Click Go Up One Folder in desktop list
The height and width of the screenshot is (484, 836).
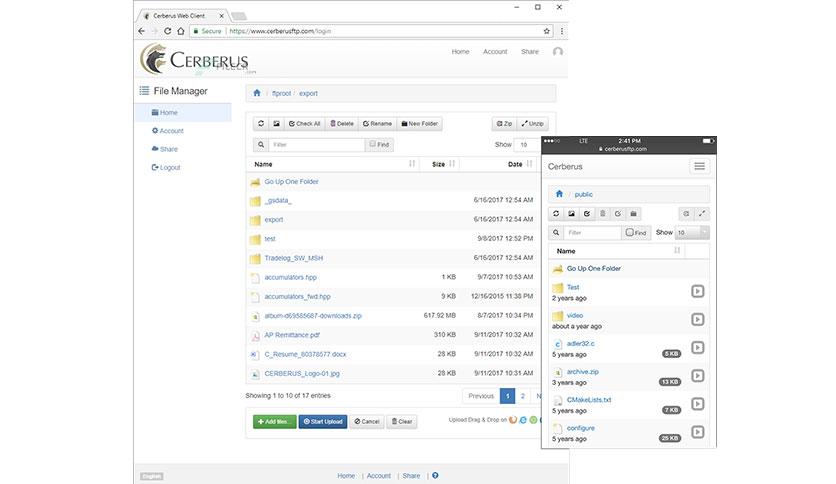tap(291, 182)
